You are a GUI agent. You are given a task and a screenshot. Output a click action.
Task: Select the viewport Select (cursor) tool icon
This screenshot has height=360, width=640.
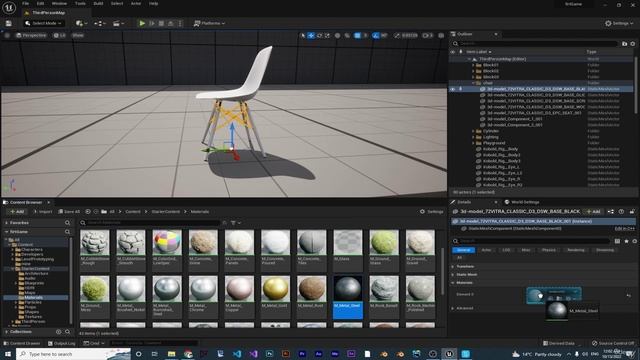tap(303, 36)
